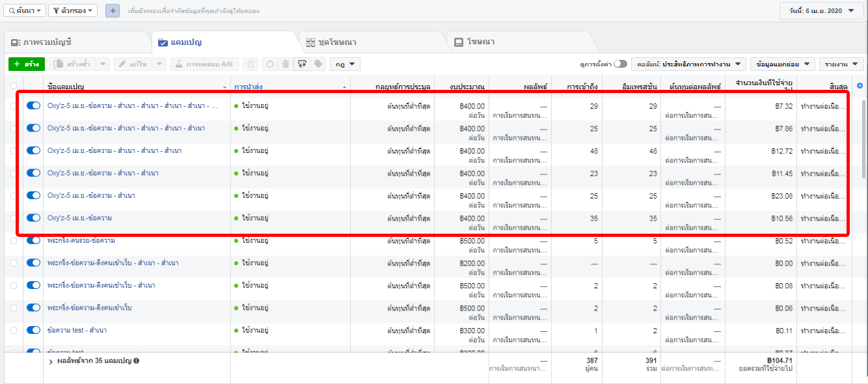Click the export/share icon beside the trash
868x384 pixels.
point(301,64)
